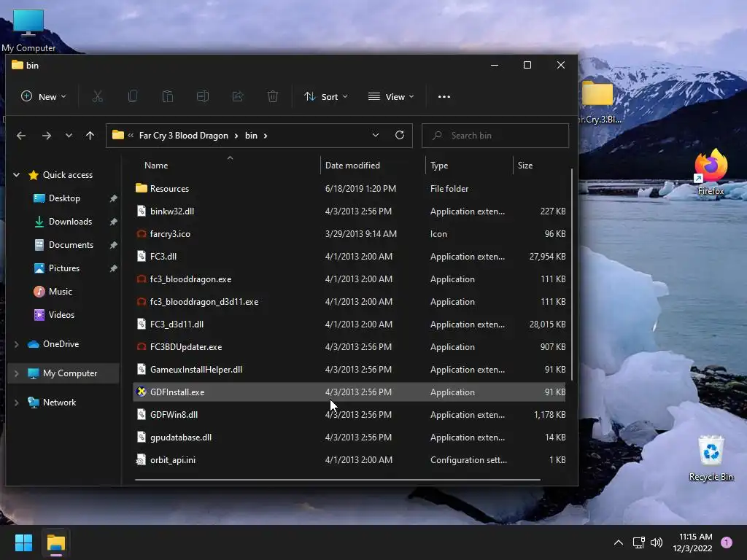Click the taskbar clock showing 11:15 AM

click(x=692, y=542)
